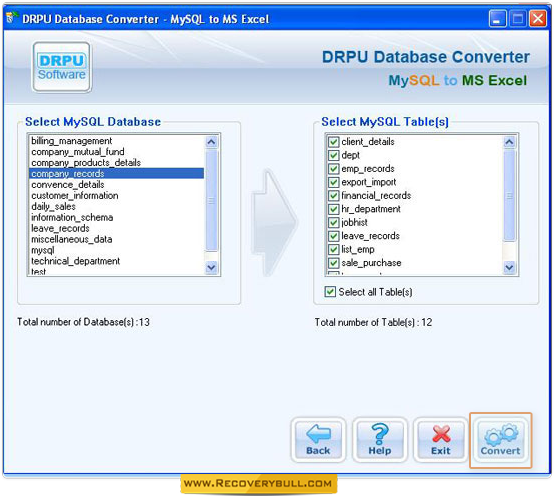Select daily_sales database
554x496 pixels.
coord(117,207)
